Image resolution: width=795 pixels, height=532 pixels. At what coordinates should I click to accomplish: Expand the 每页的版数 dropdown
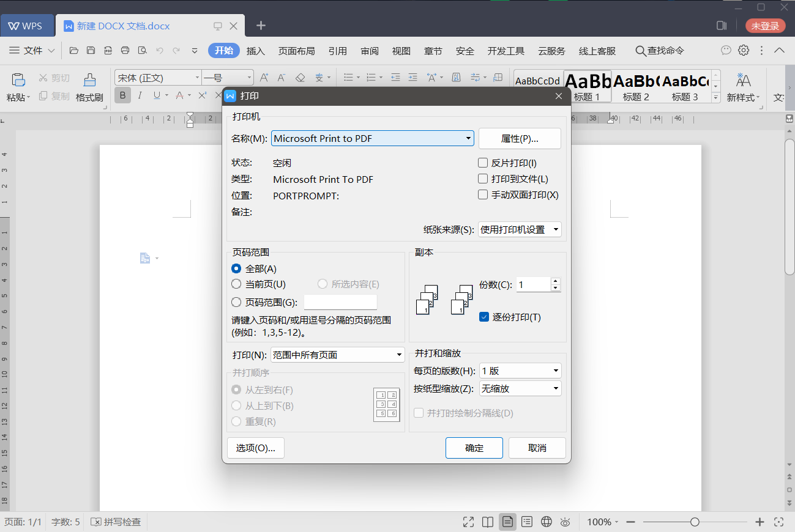(556, 370)
